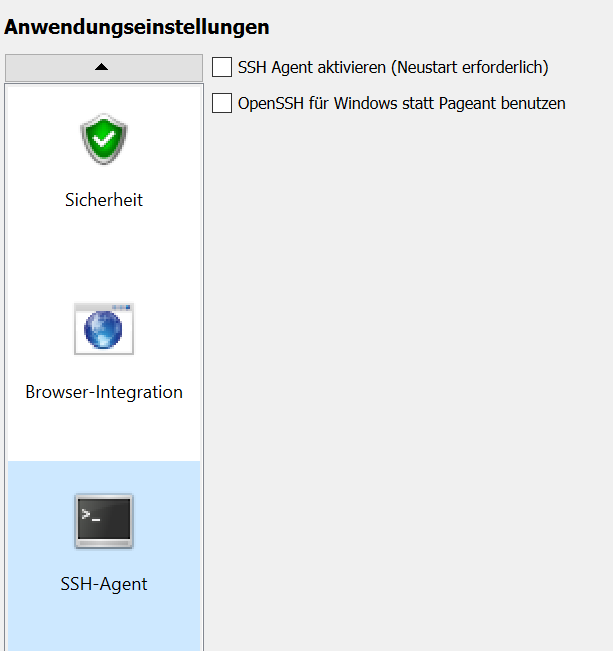Click the white space between Sicherheit and Browser-Integration
This screenshot has width=613, height=651.
(x=104, y=253)
